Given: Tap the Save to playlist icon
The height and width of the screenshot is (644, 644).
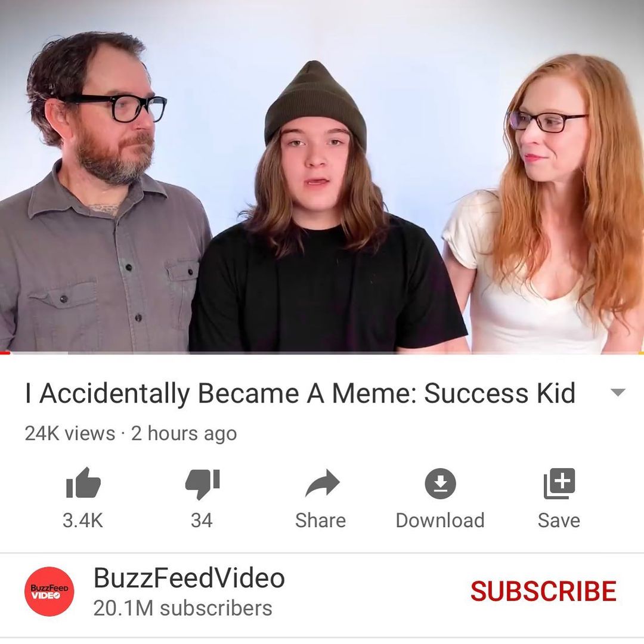Looking at the screenshot, I should [x=559, y=484].
